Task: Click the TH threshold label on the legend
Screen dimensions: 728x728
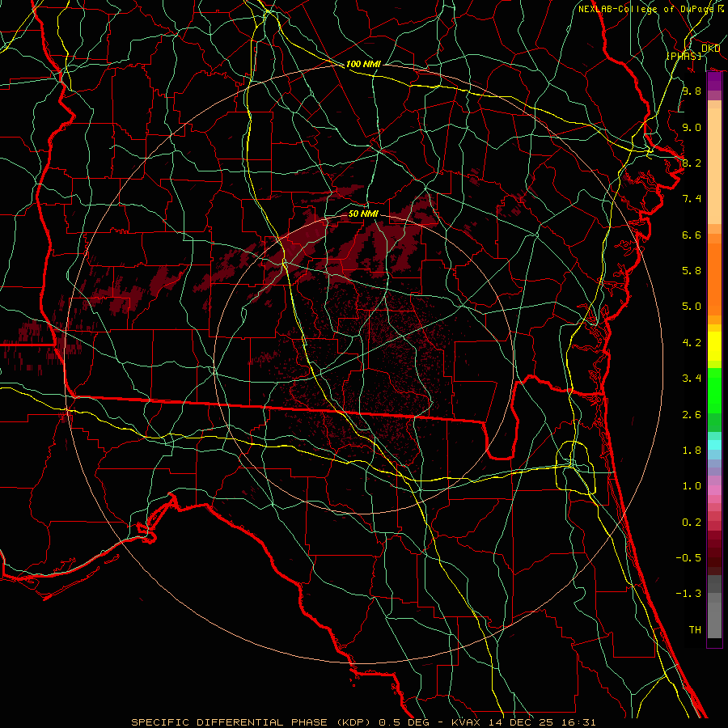Action: point(695,630)
